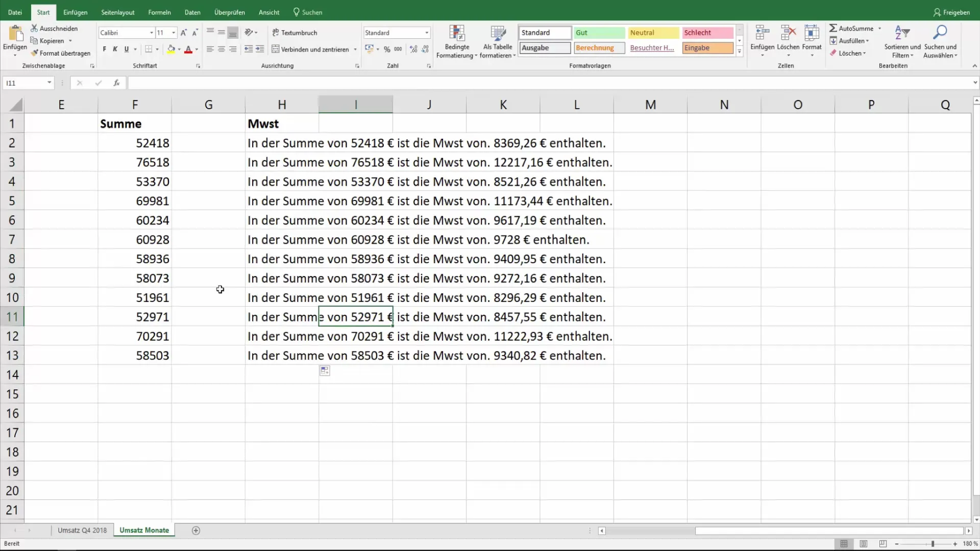Open the Zellen Format menu
This screenshot has height=551, width=980.
pyautogui.click(x=812, y=41)
